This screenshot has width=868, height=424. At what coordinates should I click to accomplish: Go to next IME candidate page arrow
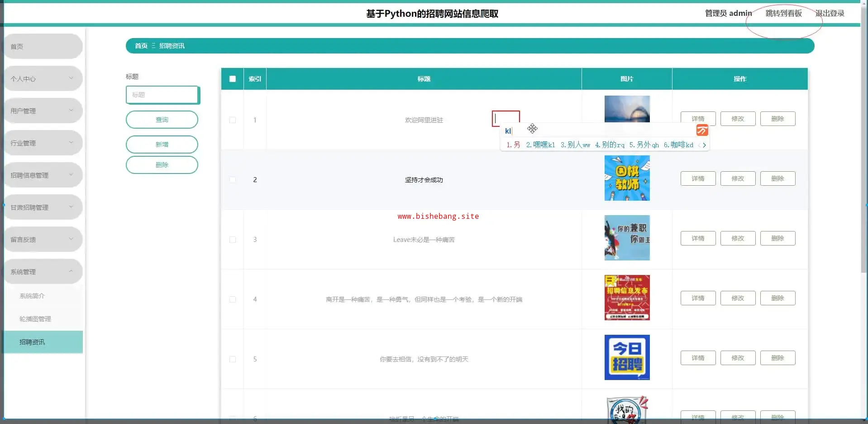pyautogui.click(x=705, y=145)
